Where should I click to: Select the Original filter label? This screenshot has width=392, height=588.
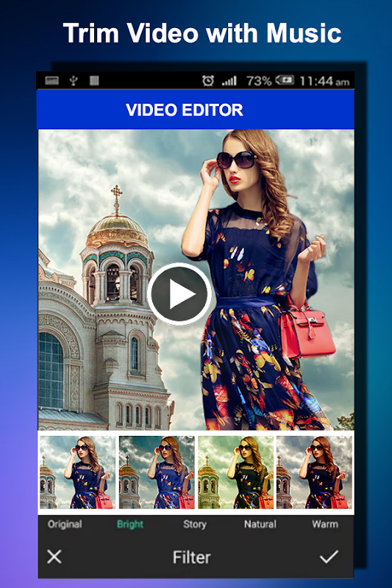coord(65,524)
